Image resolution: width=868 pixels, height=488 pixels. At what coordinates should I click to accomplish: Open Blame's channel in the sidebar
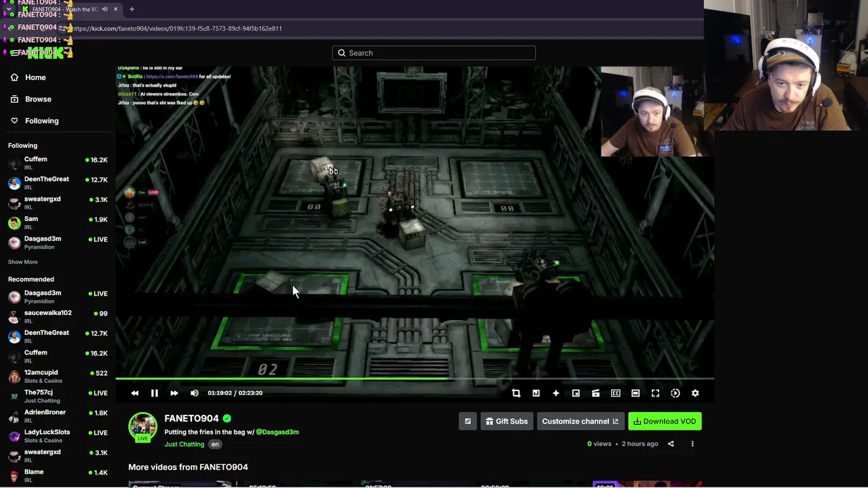(58, 475)
